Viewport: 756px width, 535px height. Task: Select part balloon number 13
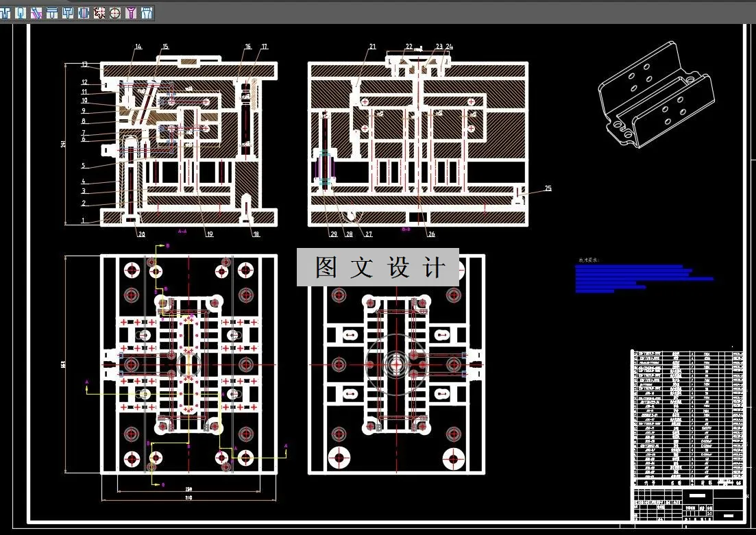(85, 64)
